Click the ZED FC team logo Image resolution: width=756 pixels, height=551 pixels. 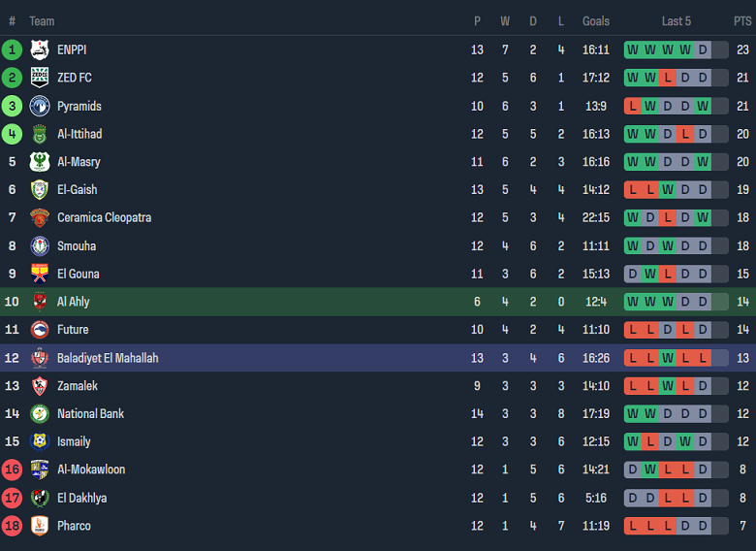(40, 78)
